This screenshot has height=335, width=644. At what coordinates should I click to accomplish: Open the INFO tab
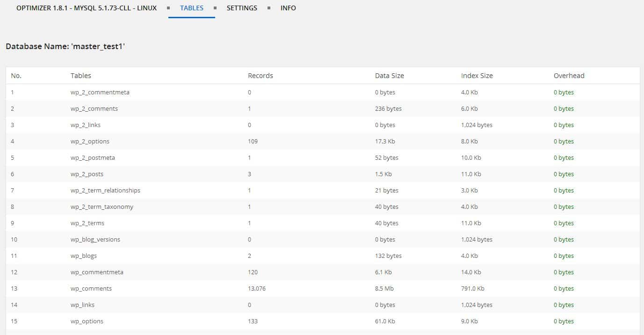click(x=288, y=7)
